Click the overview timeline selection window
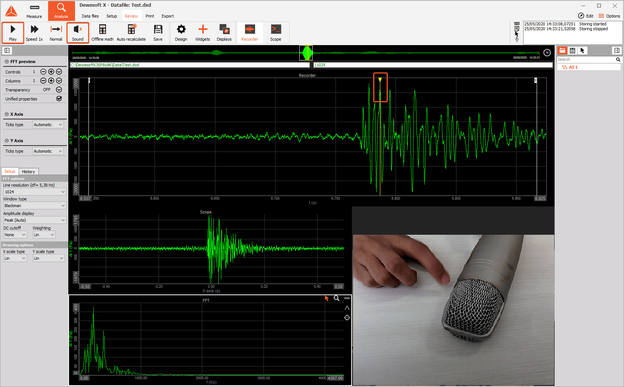This screenshot has width=624, height=387. [x=306, y=53]
